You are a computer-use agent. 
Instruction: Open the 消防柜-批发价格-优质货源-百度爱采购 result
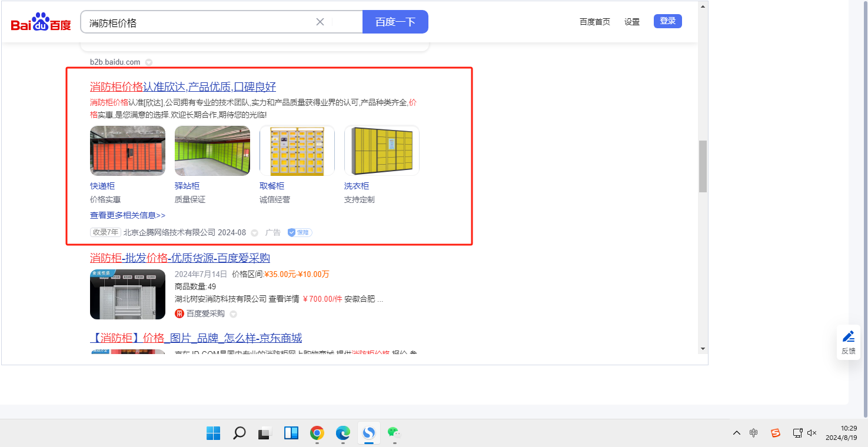(x=180, y=258)
